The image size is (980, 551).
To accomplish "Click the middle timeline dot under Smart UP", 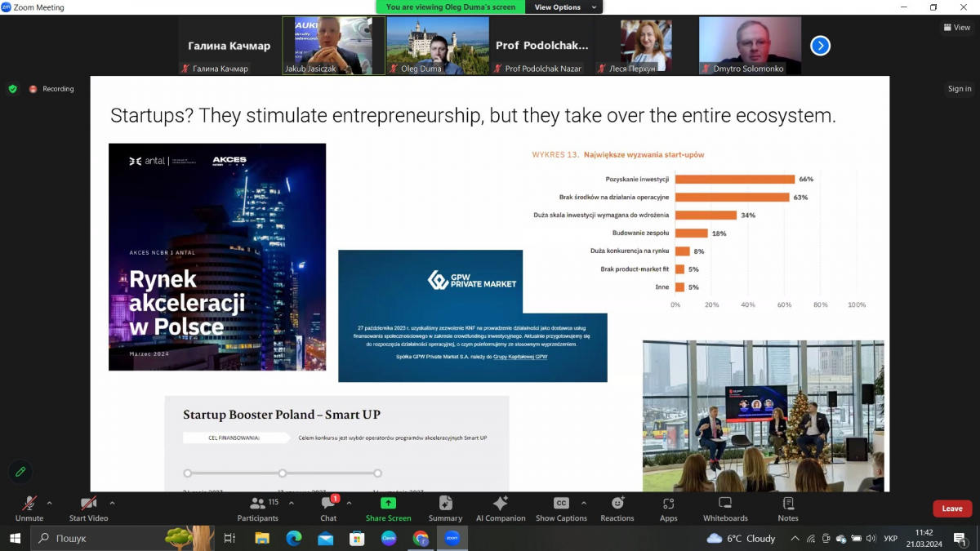I will pyautogui.click(x=283, y=473).
